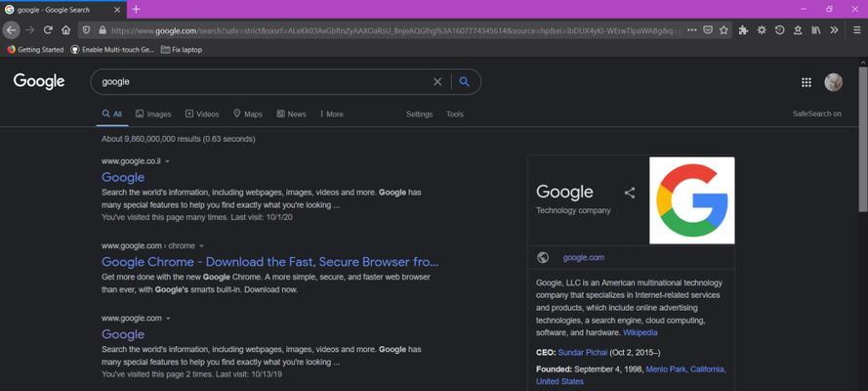868x391 pixels.
Task: Click the globe icon beside google.com
Action: click(543, 257)
